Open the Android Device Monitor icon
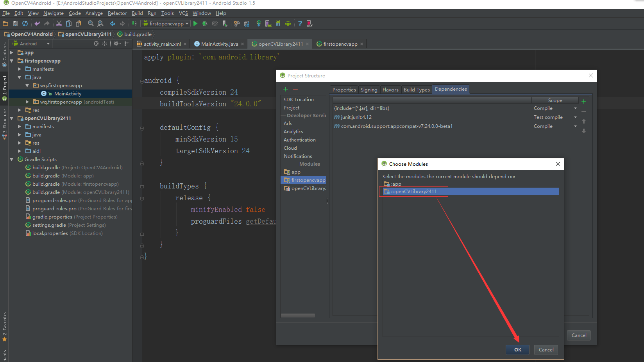The image size is (644, 362). (288, 23)
